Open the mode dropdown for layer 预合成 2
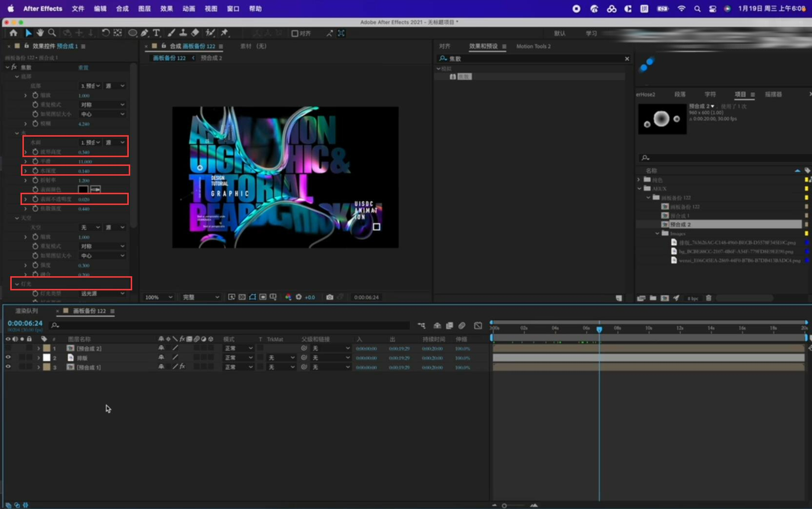Viewport: 812px width, 509px height. tap(238, 348)
